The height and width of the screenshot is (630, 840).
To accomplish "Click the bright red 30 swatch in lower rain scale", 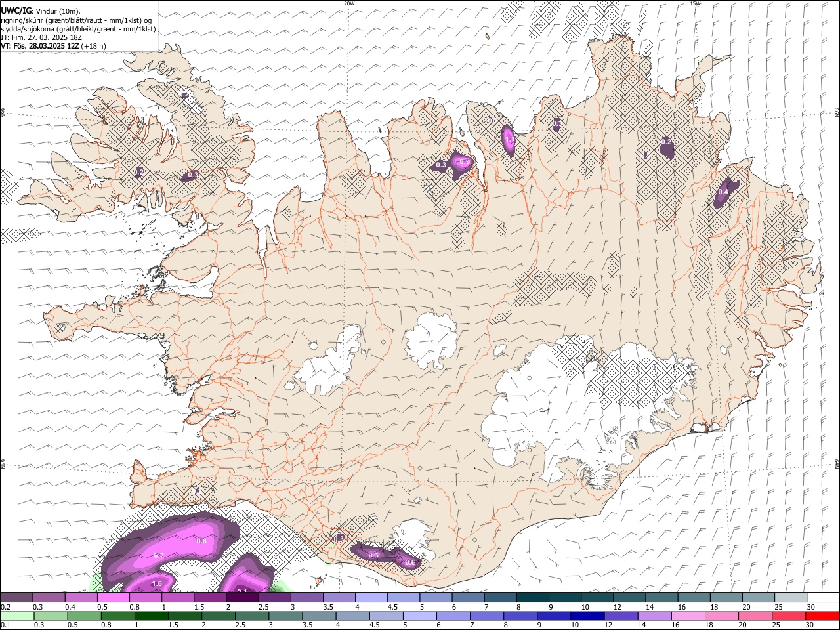I will point(822,616).
